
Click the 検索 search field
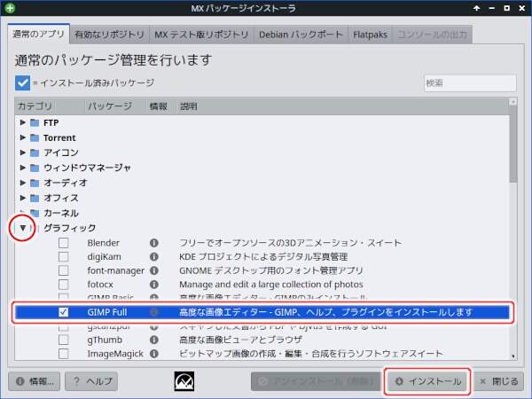point(466,82)
